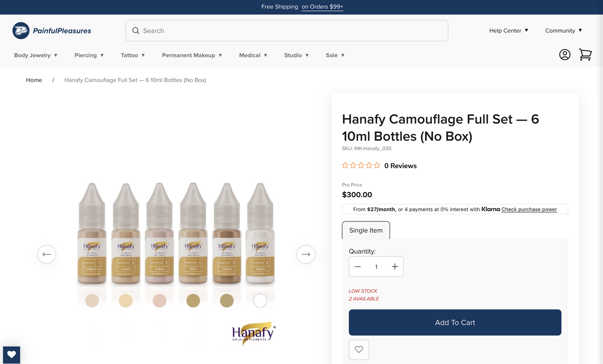Add product to wishlist with heart button
The height and width of the screenshot is (364, 603).
[359, 350]
